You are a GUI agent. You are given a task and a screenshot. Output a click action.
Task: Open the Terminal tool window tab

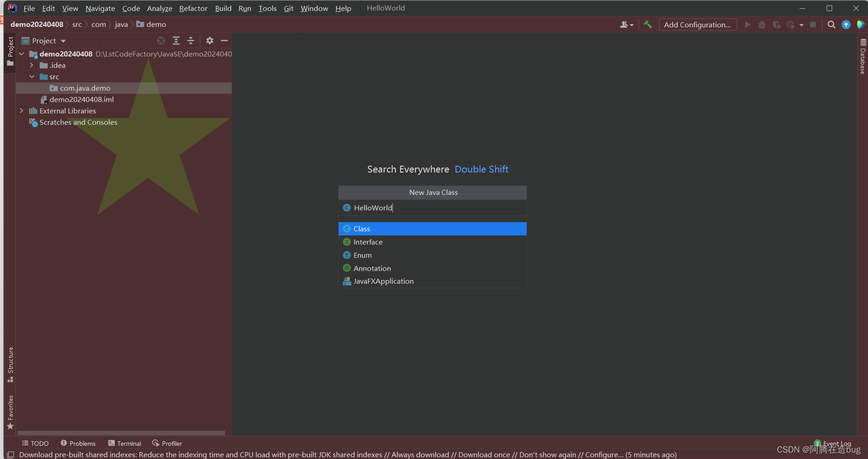coord(125,444)
